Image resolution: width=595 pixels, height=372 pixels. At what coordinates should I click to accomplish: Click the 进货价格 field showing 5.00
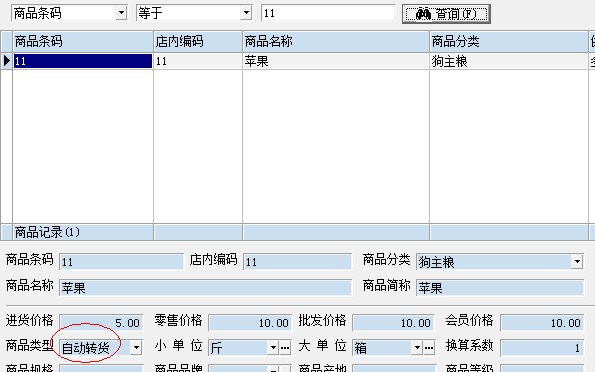101,323
